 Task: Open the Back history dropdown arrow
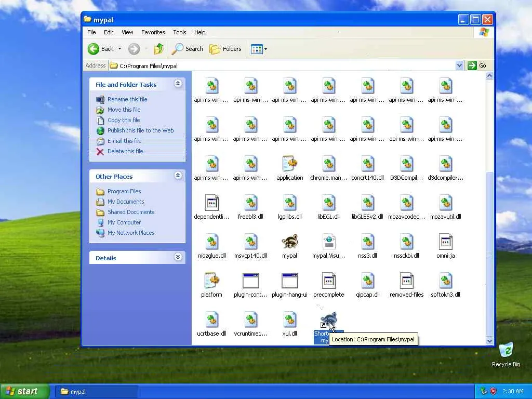coord(120,49)
